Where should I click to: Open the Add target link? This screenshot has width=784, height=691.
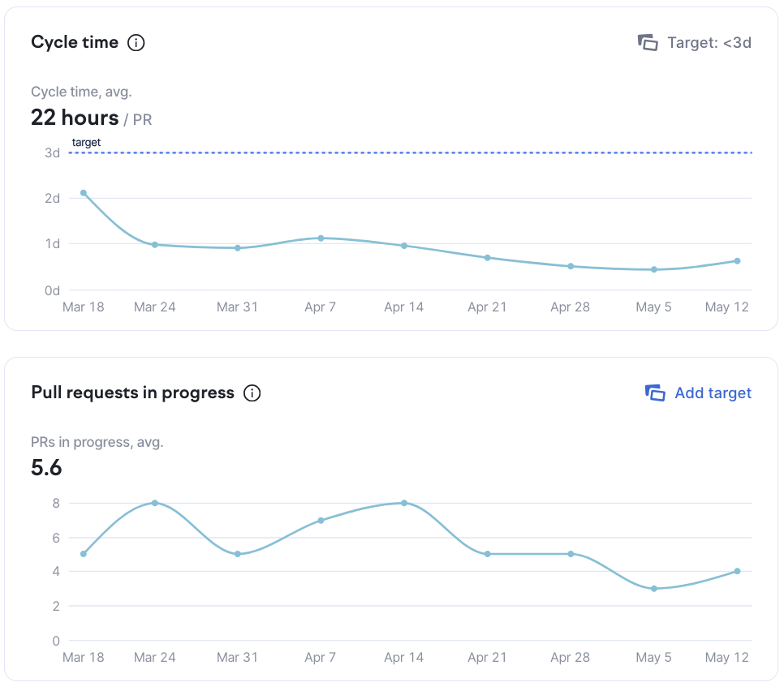coord(713,393)
